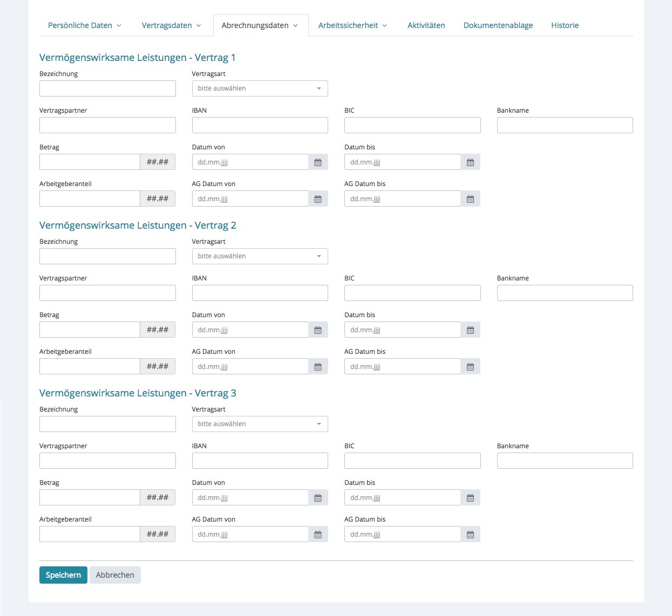
Task: Open calendar for Vertrag 3 Datum von
Action: (318, 498)
